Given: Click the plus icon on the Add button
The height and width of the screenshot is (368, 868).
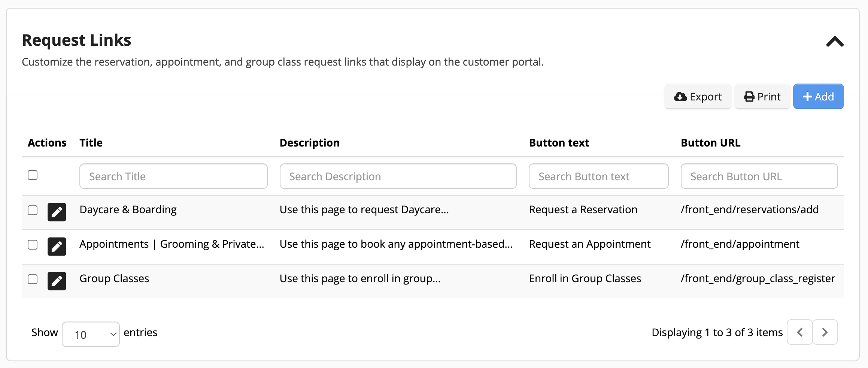Looking at the screenshot, I should tap(807, 96).
